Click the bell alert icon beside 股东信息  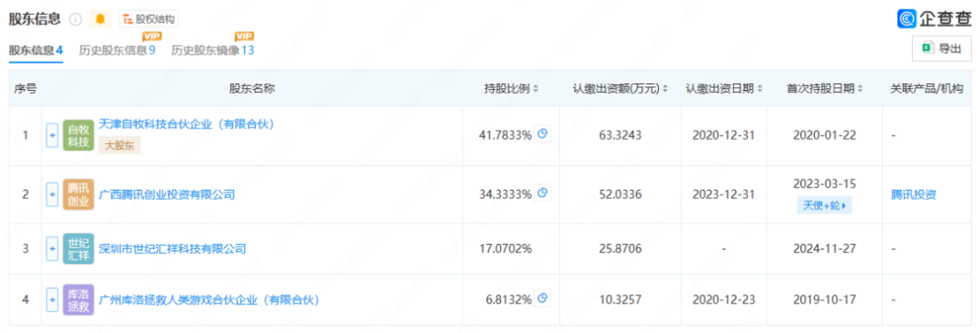[x=100, y=19]
